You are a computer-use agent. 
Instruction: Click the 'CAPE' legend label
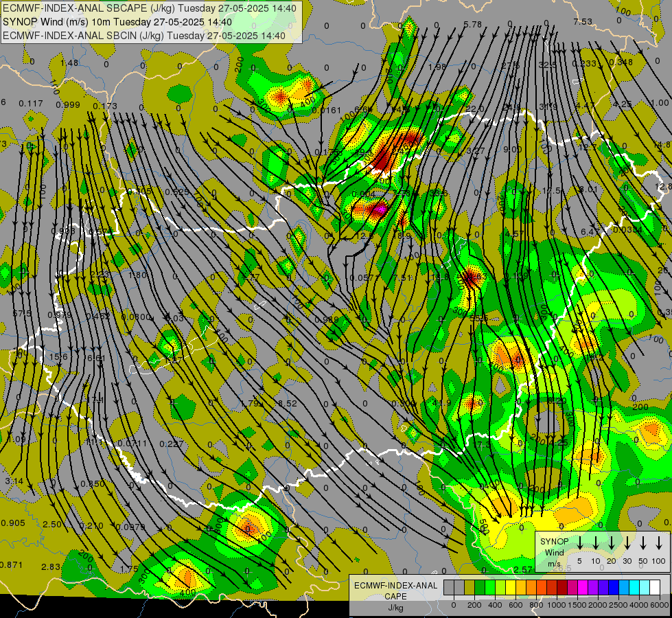coord(395,597)
